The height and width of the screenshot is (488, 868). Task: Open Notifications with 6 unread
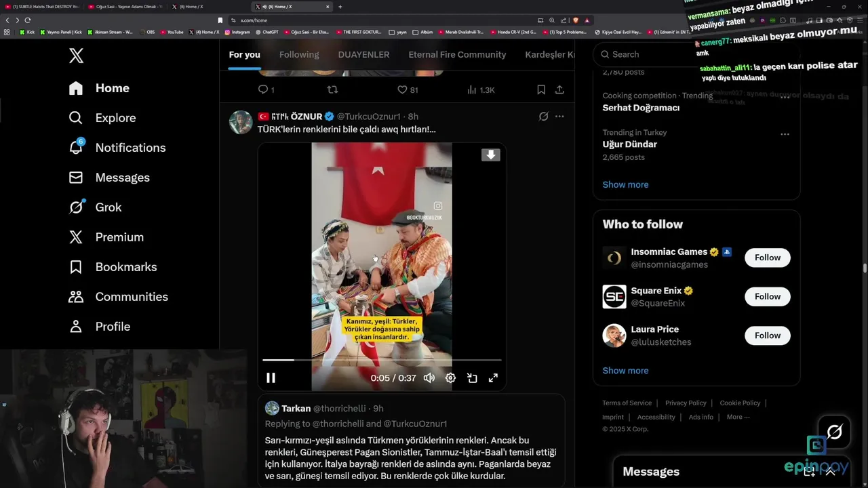click(117, 148)
